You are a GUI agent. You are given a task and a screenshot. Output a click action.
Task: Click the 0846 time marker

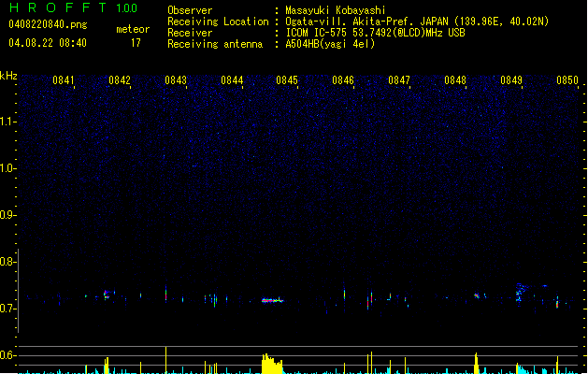tap(343, 80)
